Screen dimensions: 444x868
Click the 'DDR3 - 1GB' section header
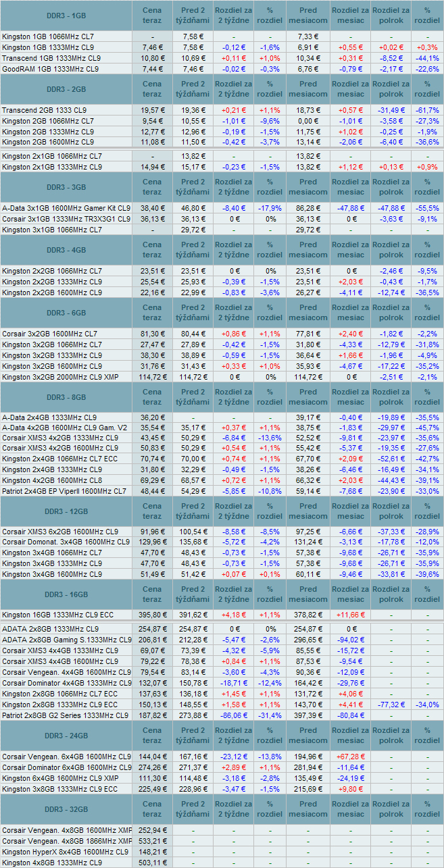coord(66,15)
